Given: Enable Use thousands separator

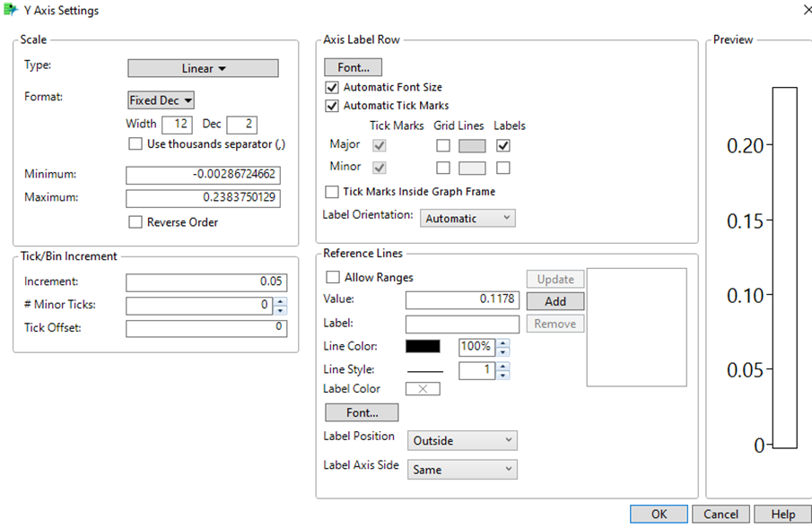Looking at the screenshot, I should pos(135,143).
